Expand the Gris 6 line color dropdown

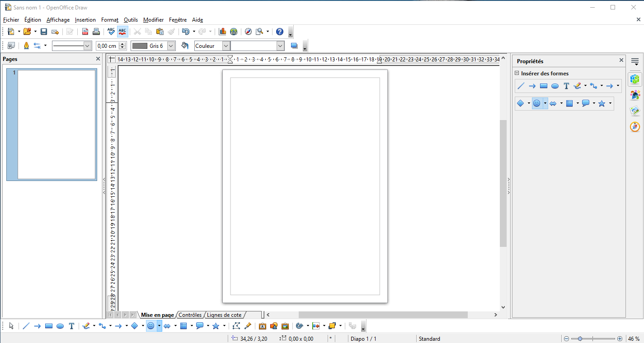pyautogui.click(x=171, y=46)
